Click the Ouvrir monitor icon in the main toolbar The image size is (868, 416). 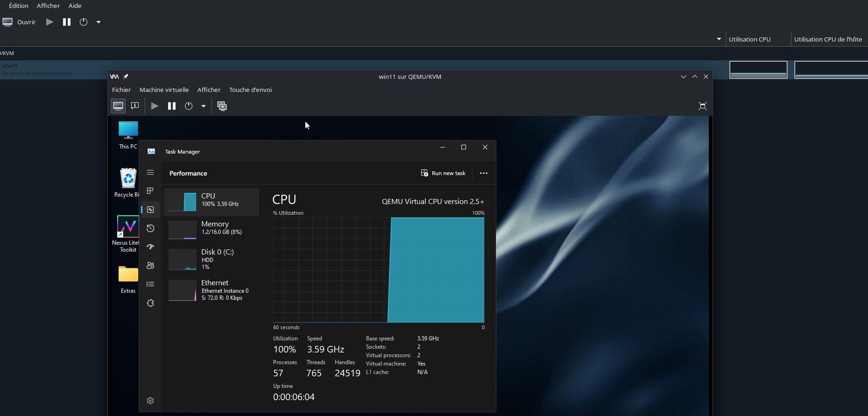point(7,22)
